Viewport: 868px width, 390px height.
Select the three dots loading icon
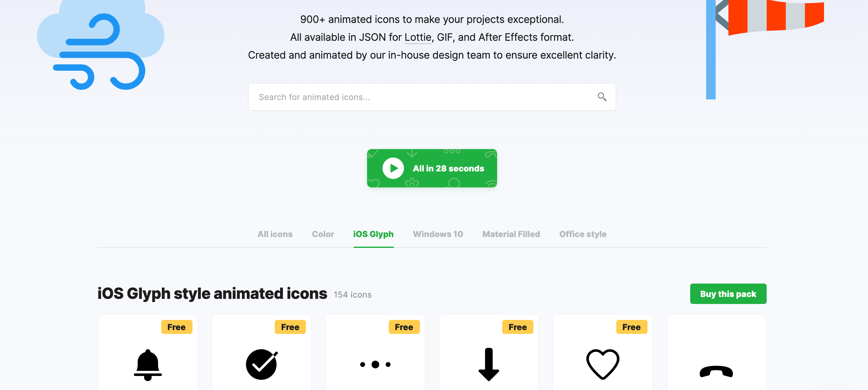click(375, 365)
